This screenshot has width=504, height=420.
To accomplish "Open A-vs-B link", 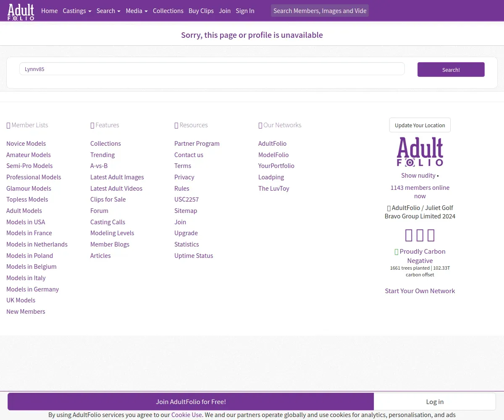I will click(x=99, y=166).
